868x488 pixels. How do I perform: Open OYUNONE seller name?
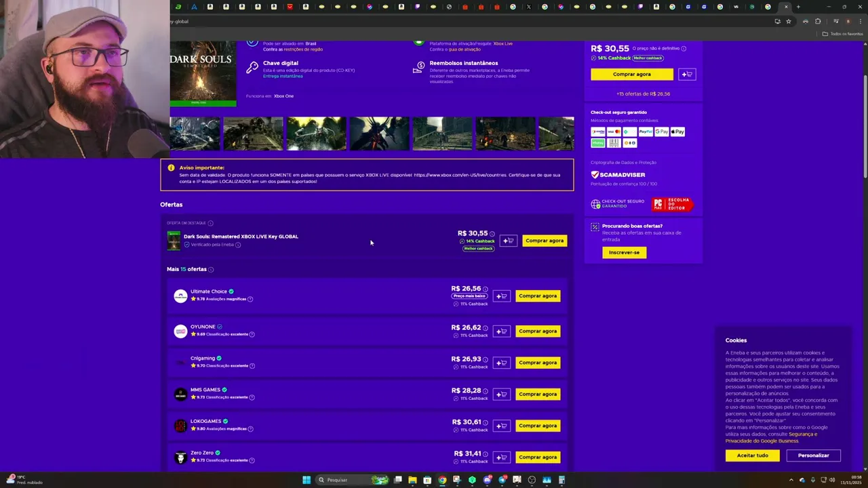click(203, 327)
